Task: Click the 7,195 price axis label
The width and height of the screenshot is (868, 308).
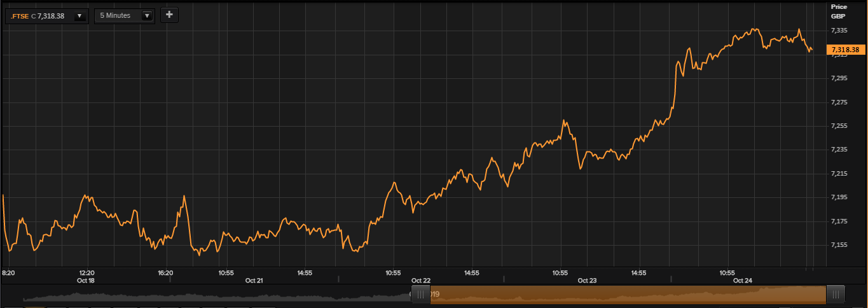Action: tap(839, 197)
